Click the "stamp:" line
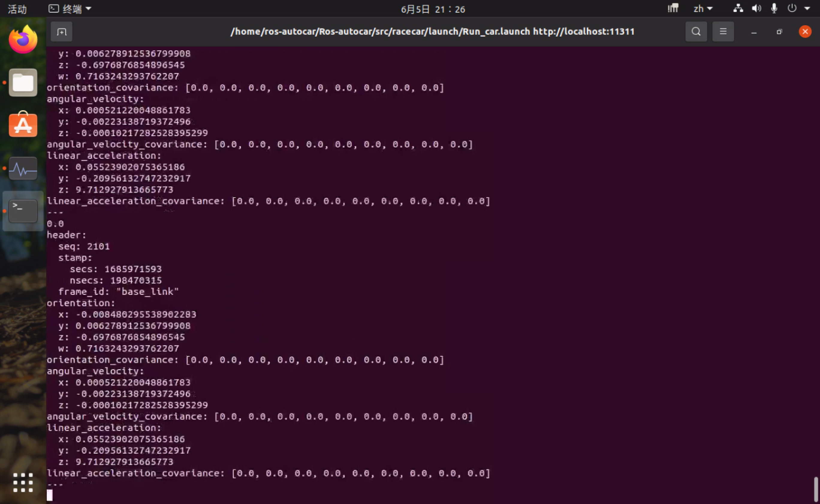The image size is (820, 504). click(x=75, y=258)
